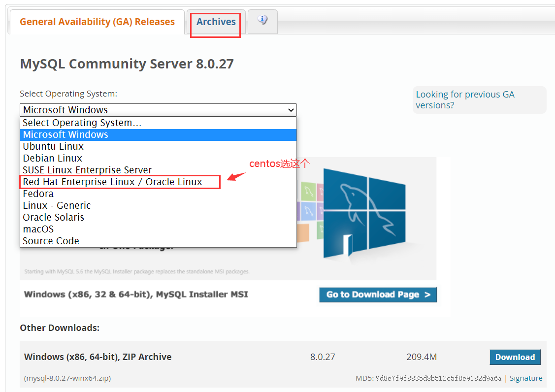Open the General Availability (GA) Releases tab
Viewport: 555px width, 392px height.
point(97,22)
